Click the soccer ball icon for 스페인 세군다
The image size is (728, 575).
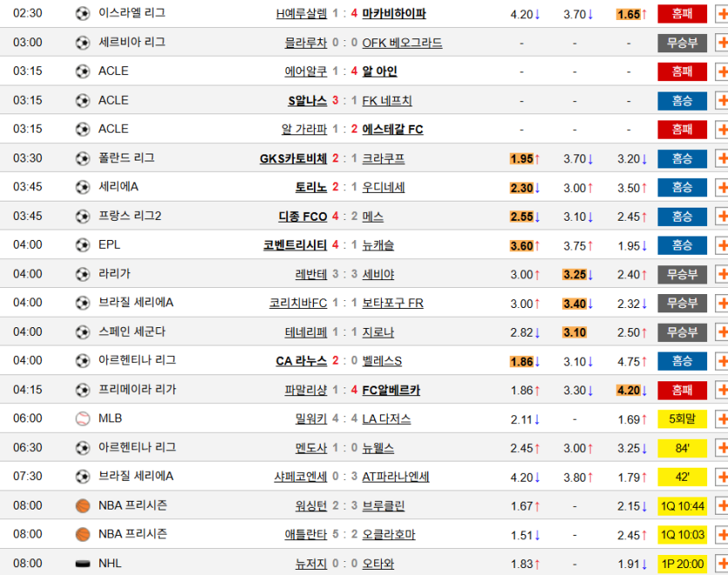point(83,332)
